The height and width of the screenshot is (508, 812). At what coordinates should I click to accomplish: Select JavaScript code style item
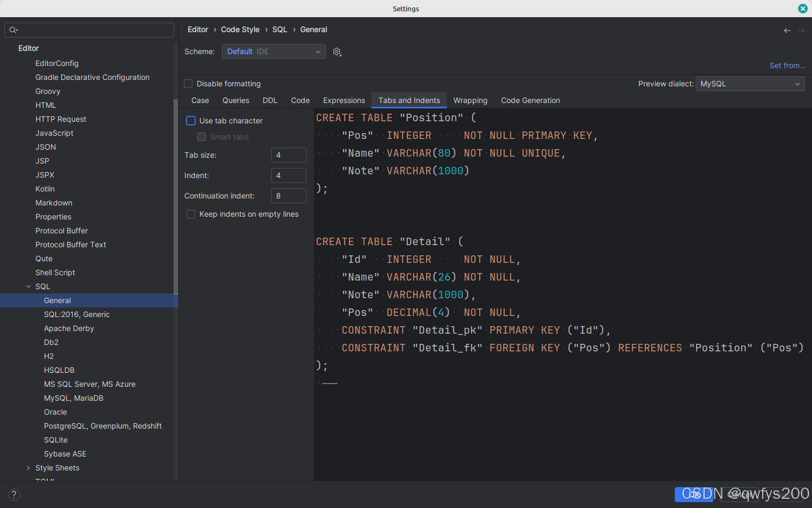tap(54, 133)
